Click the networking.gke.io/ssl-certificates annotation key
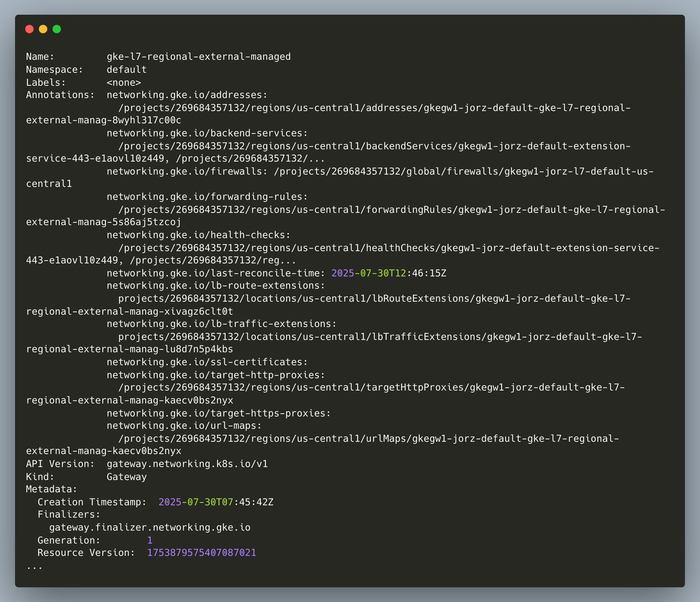This screenshot has height=602, width=700. pyautogui.click(x=207, y=362)
